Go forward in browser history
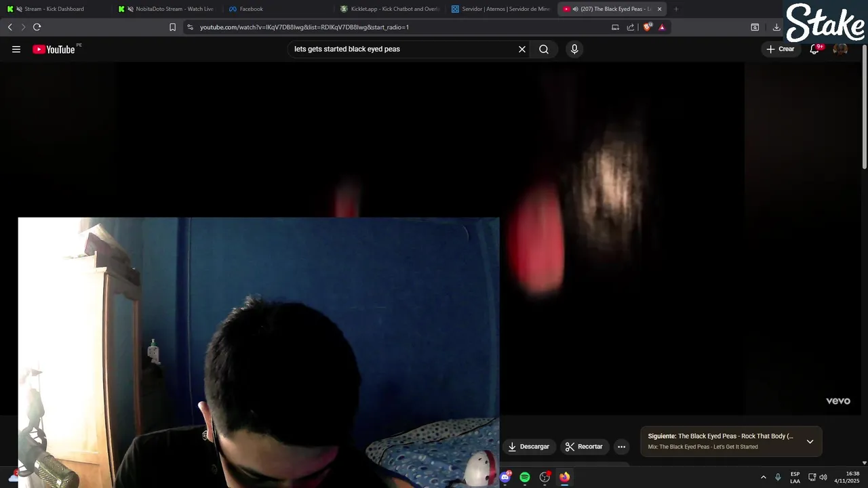Screen dimensions: 868x488 point(23,27)
